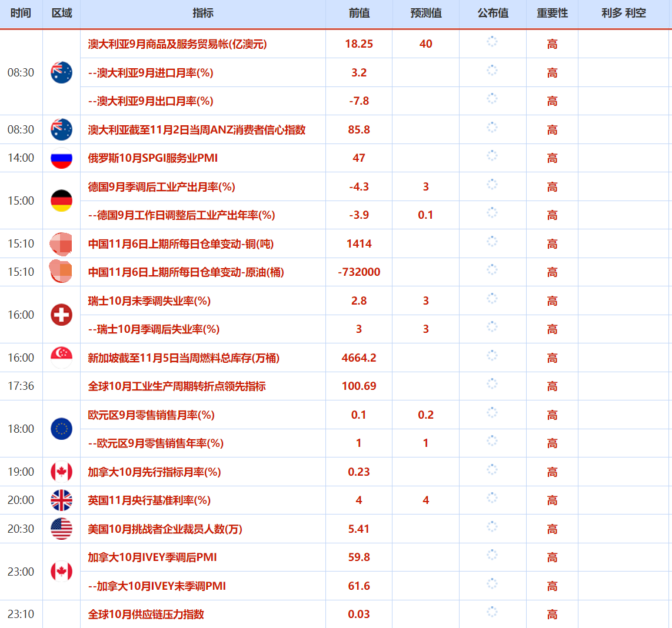Click loading spinner in Singapore fuel inventory row
Screen dimensions: 672x628
[492, 355]
